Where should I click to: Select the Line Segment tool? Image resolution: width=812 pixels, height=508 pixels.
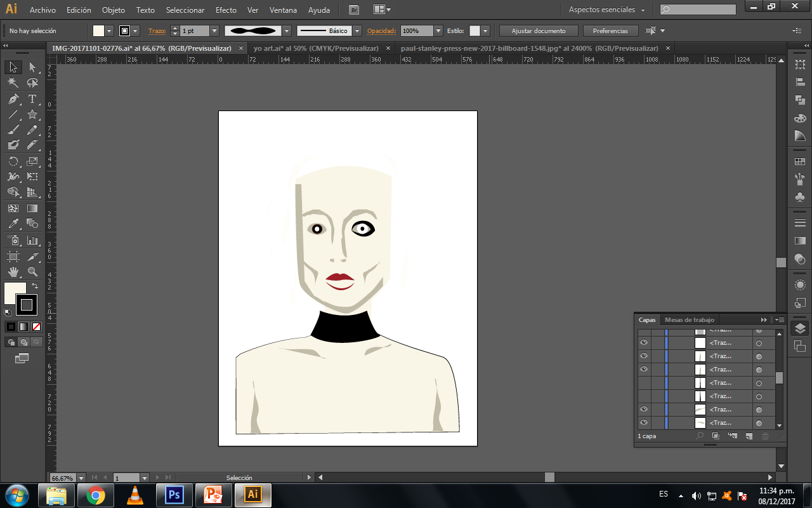pos(13,115)
